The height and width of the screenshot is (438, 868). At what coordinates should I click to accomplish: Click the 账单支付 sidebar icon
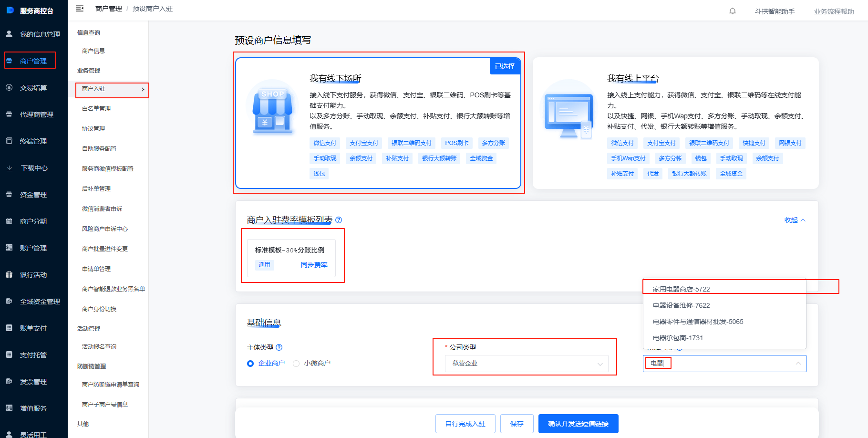9,328
